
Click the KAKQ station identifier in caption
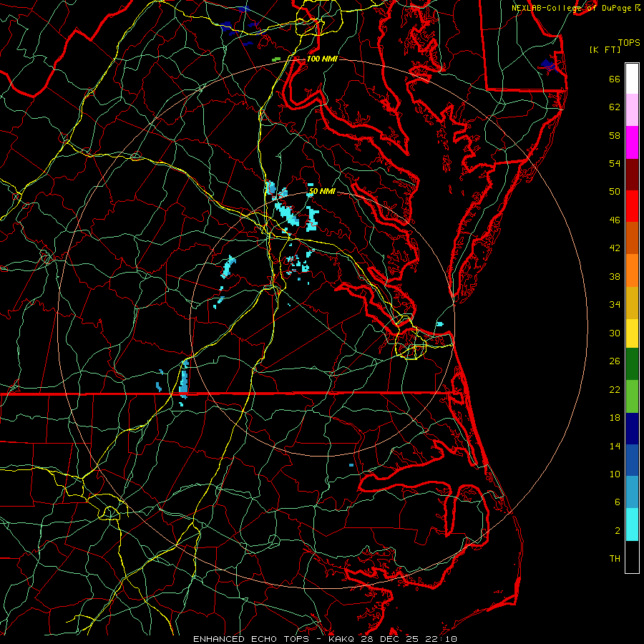pyautogui.click(x=343, y=639)
